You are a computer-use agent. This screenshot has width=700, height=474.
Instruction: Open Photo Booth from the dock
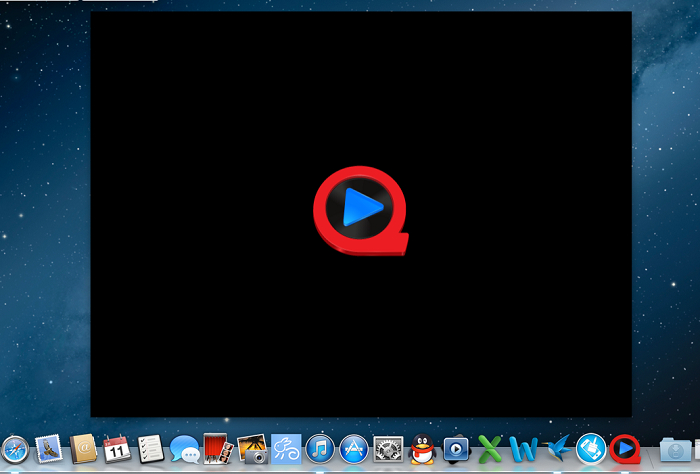(218, 449)
